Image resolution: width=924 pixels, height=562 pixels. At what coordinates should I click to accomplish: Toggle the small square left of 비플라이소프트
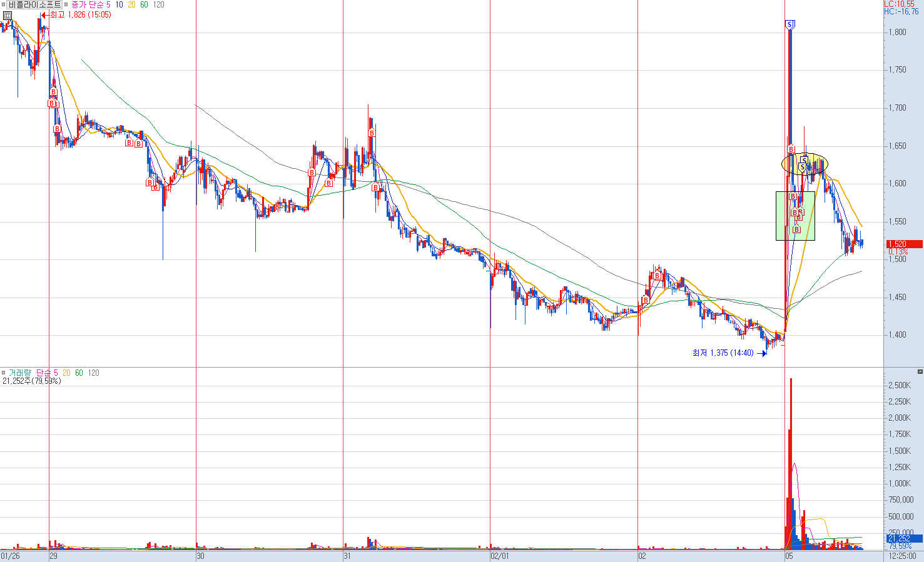(3, 4)
